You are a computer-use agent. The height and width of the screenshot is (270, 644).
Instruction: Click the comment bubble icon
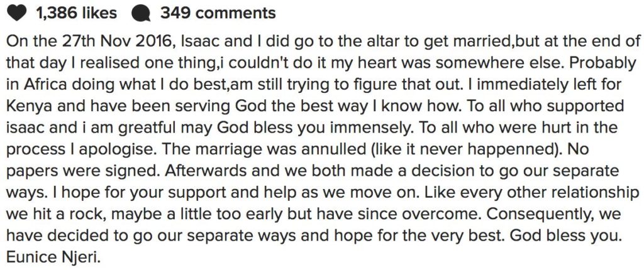pyautogui.click(x=141, y=13)
